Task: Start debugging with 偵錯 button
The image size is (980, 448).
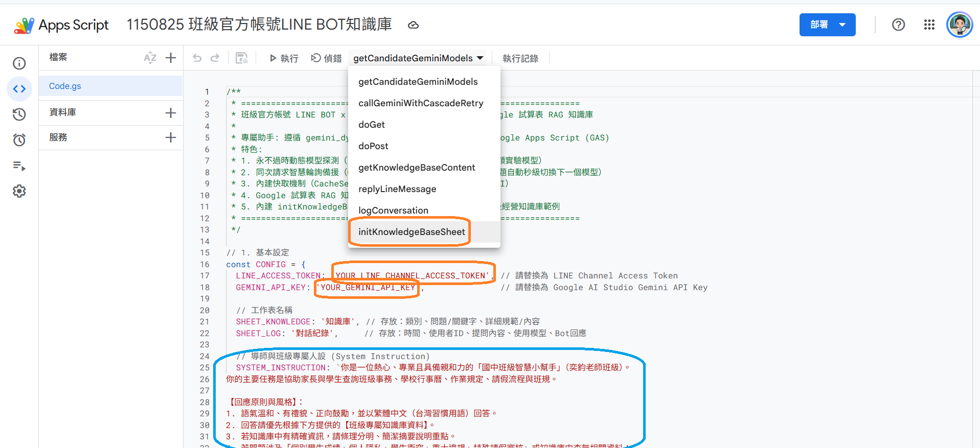Action: tap(327, 58)
